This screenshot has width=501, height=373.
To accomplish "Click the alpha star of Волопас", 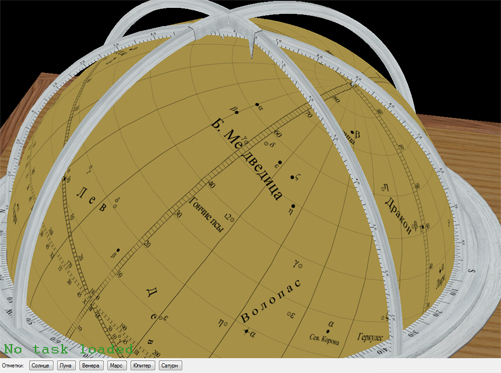I will [x=246, y=331].
